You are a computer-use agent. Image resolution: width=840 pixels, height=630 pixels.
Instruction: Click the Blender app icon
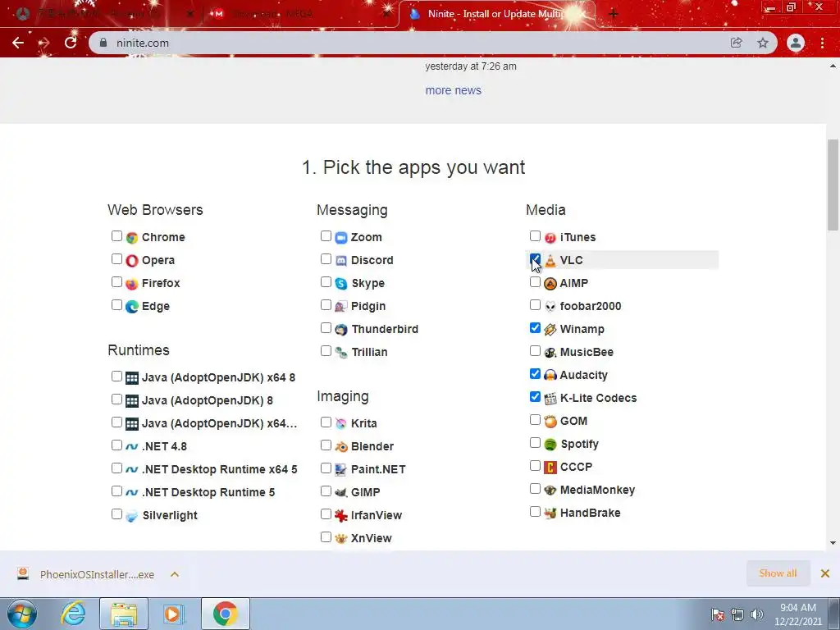tap(341, 446)
